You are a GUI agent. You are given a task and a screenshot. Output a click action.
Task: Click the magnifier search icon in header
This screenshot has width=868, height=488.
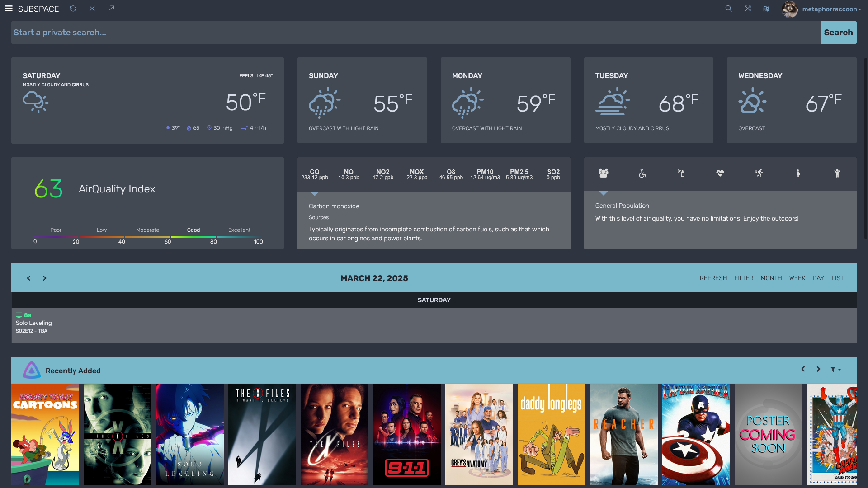click(728, 9)
